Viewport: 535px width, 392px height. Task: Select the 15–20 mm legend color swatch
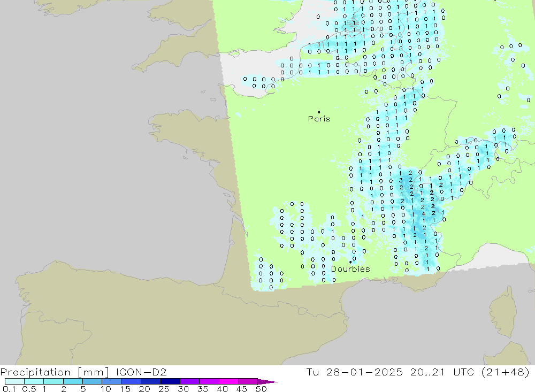[x=131, y=381]
